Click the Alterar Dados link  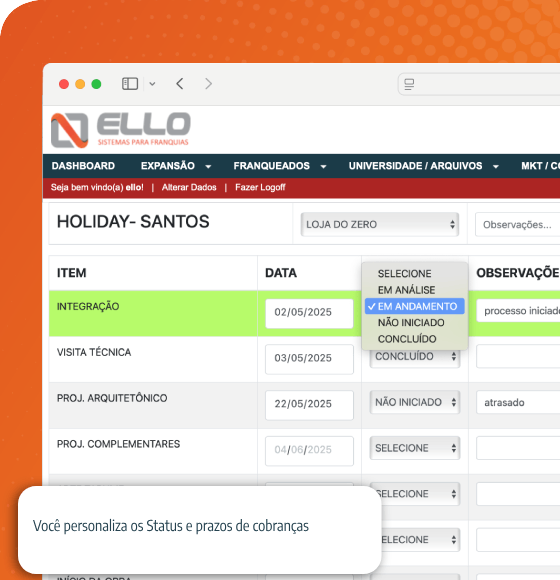click(x=189, y=187)
